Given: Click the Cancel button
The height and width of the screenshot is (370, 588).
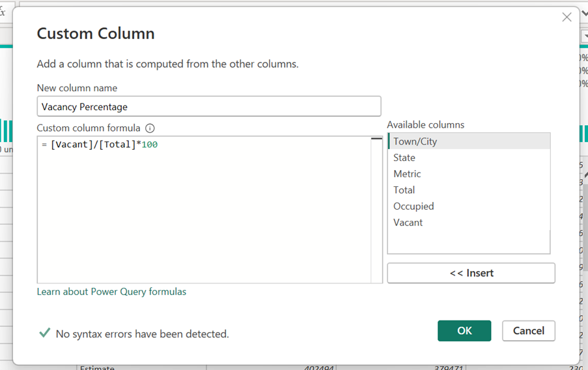Looking at the screenshot, I should 528,331.
